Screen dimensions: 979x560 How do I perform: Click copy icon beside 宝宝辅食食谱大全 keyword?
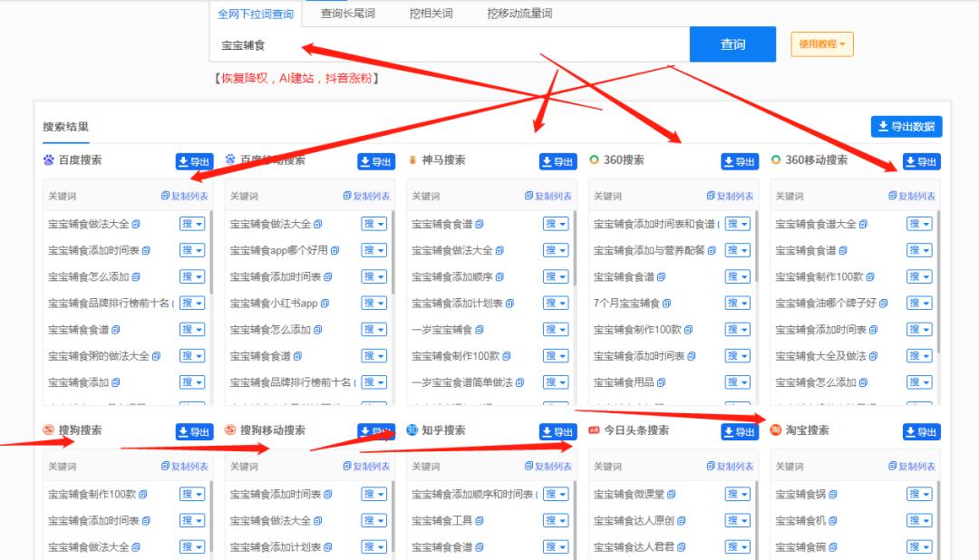(864, 222)
